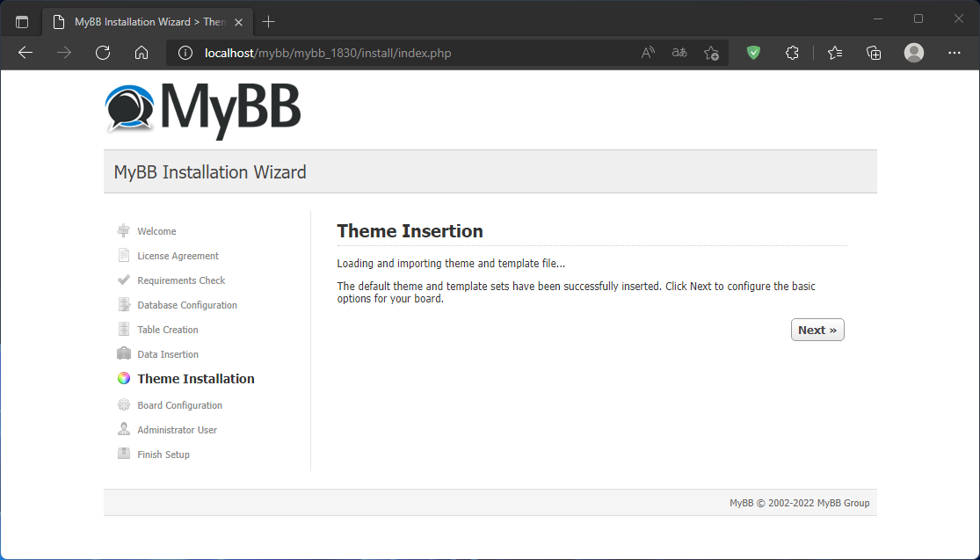Viewport: 980px width, 560px height.
Task: Minimize the browser window
Action: (878, 18)
